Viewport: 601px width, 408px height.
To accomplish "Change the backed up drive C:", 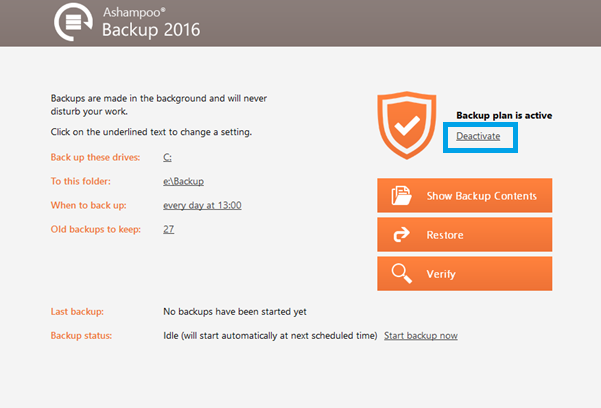I will pyautogui.click(x=167, y=157).
